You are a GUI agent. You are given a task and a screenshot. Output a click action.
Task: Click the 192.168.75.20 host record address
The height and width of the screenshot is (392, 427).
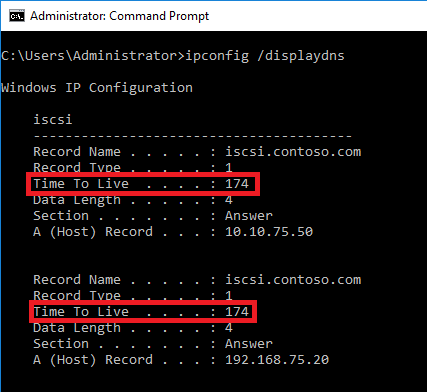(277, 360)
